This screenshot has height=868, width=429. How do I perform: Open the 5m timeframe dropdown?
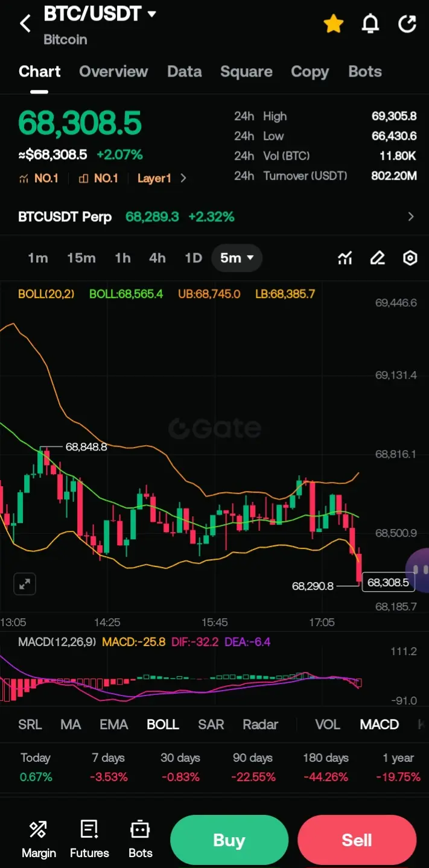pyautogui.click(x=237, y=258)
